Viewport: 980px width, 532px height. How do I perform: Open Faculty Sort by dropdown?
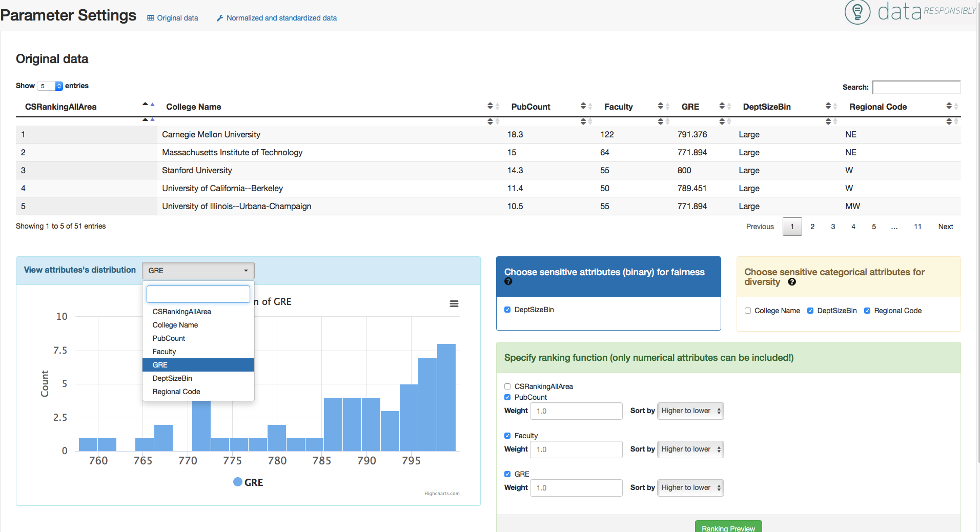(690, 449)
